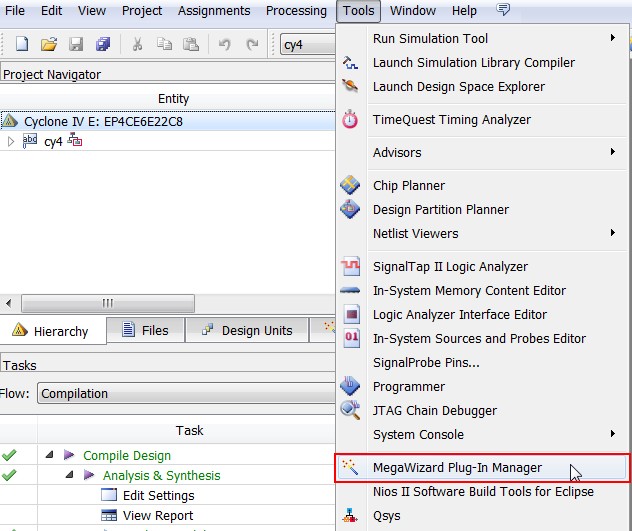The width and height of the screenshot is (632, 531).
Task: Click the Open folder toolbar icon
Action: point(48,45)
